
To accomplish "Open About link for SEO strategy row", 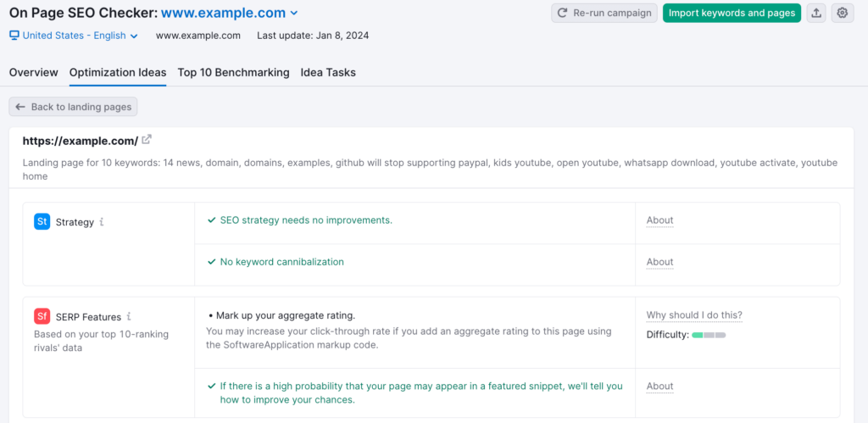I will (659, 220).
